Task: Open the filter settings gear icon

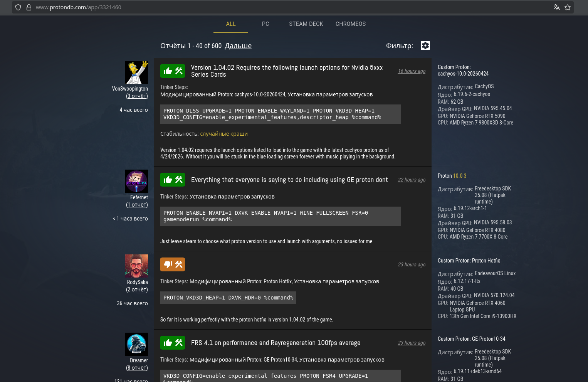Action: pyautogui.click(x=425, y=45)
